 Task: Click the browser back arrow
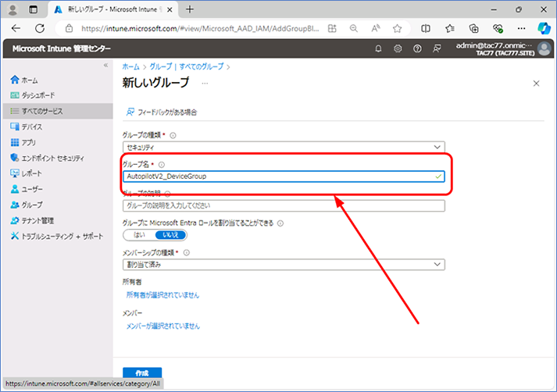pyautogui.click(x=16, y=28)
